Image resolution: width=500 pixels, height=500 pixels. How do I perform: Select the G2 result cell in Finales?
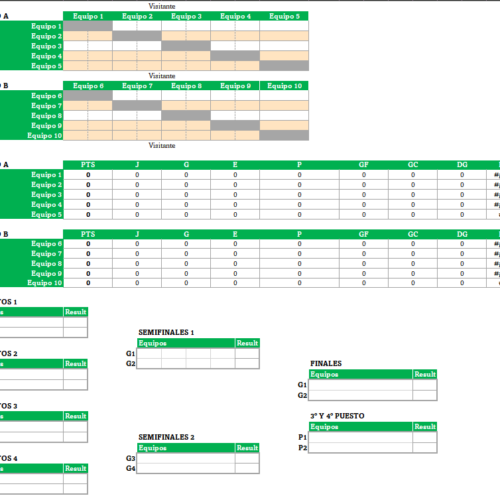[x=425, y=395]
